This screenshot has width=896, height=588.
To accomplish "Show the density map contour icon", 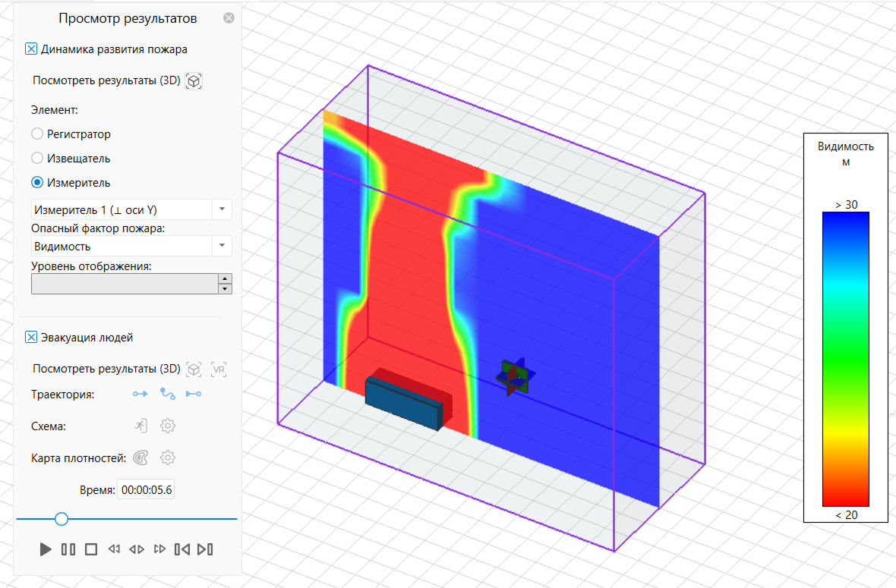I will 140,458.
